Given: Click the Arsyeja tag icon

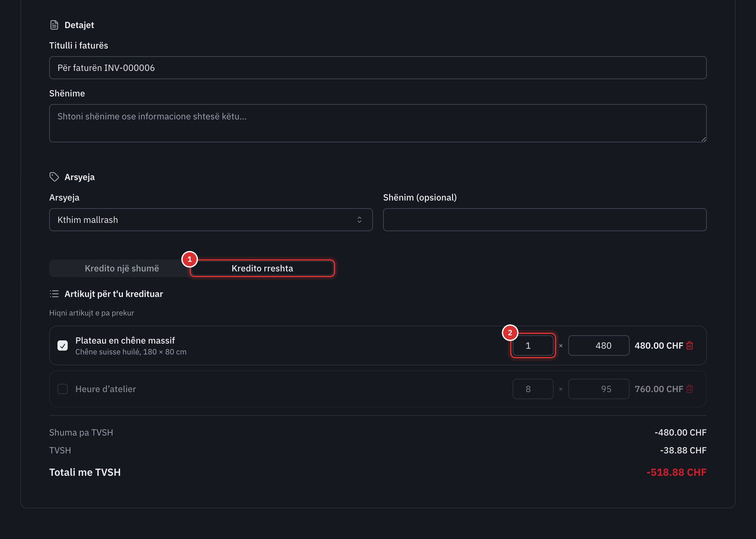Looking at the screenshot, I should pyautogui.click(x=54, y=177).
